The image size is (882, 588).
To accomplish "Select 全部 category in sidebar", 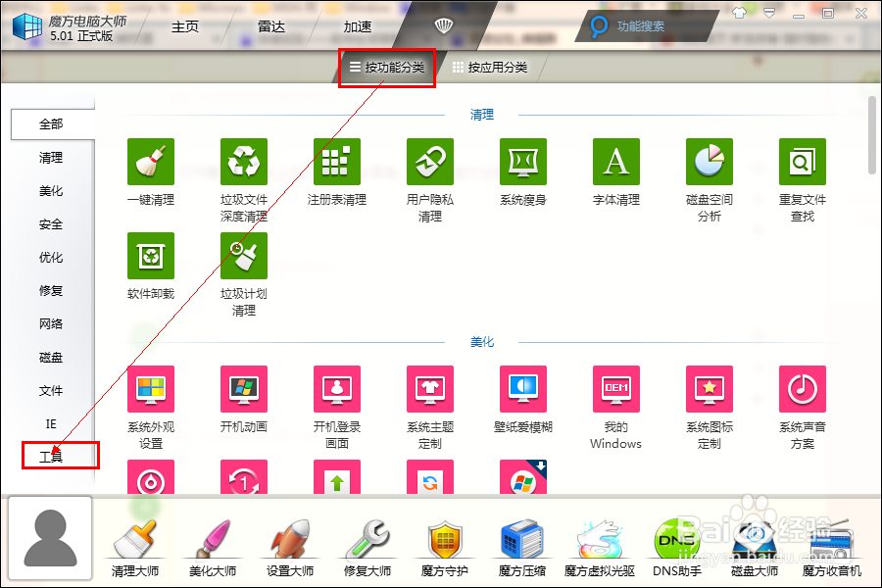I will tap(51, 124).
